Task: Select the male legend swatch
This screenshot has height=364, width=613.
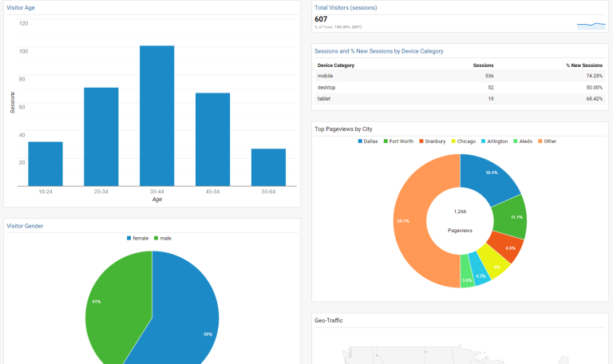Action: click(156, 238)
